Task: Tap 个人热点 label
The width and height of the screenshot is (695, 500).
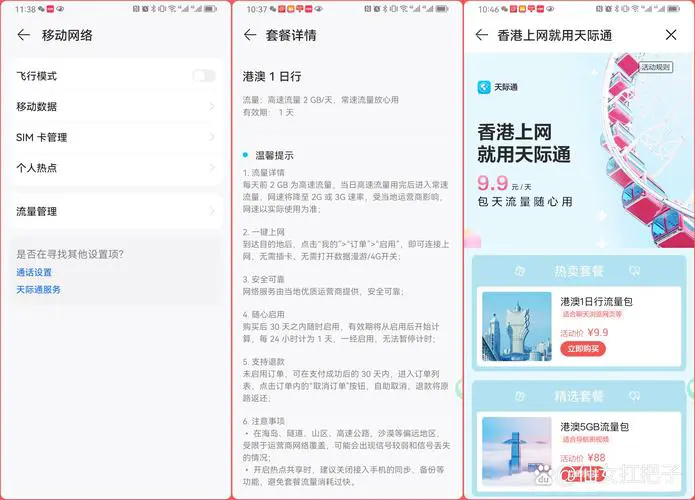Action: [x=36, y=168]
